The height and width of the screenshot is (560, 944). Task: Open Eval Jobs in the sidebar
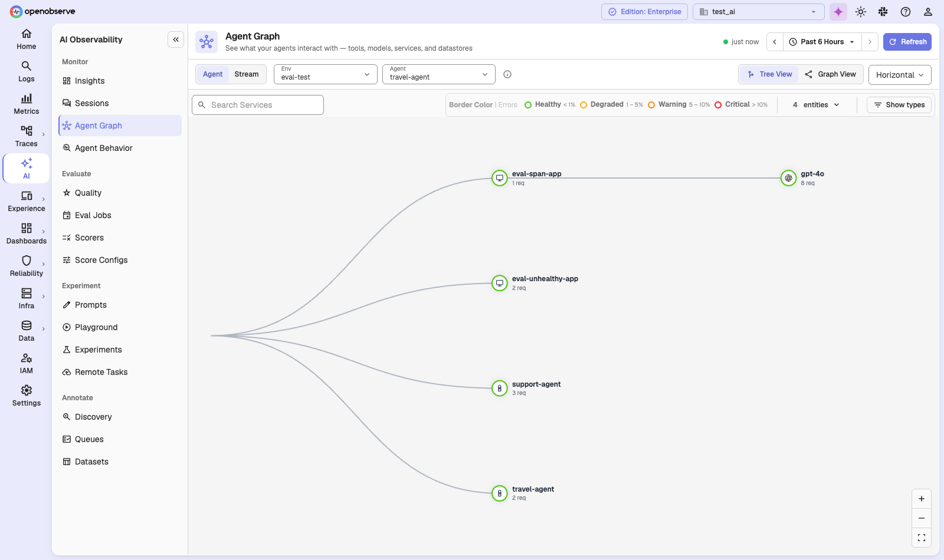(x=120, y=215)
